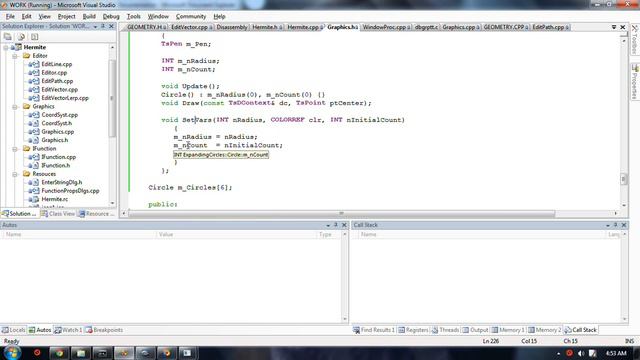Click the Resources folder icon
Image resolution: width=640 pixels, height=360 pixels.
click(27, 174)
